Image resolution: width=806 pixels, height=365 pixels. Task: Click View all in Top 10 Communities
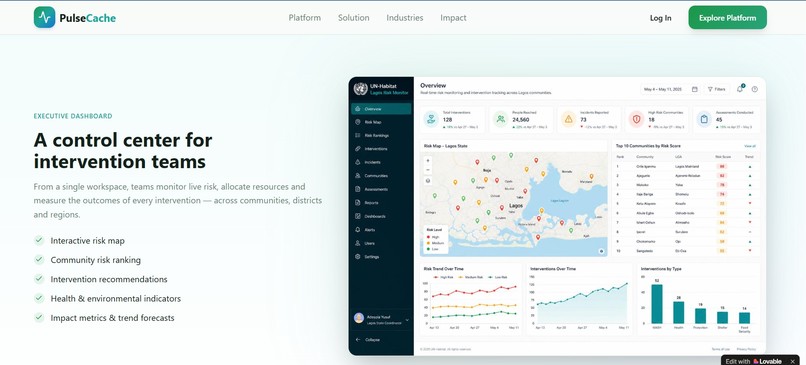pyautogui.click(x=749, y=146)
